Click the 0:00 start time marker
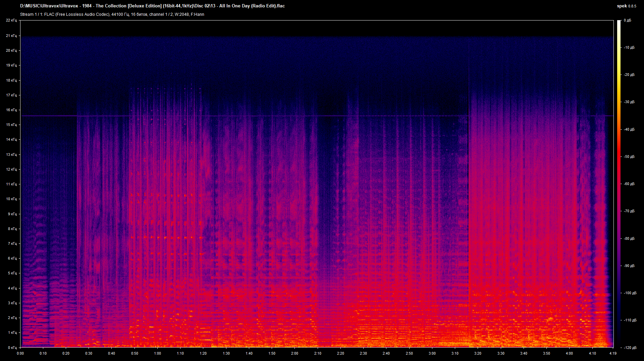The width and height of the screenshot is (644, 361). pos(20,353)
